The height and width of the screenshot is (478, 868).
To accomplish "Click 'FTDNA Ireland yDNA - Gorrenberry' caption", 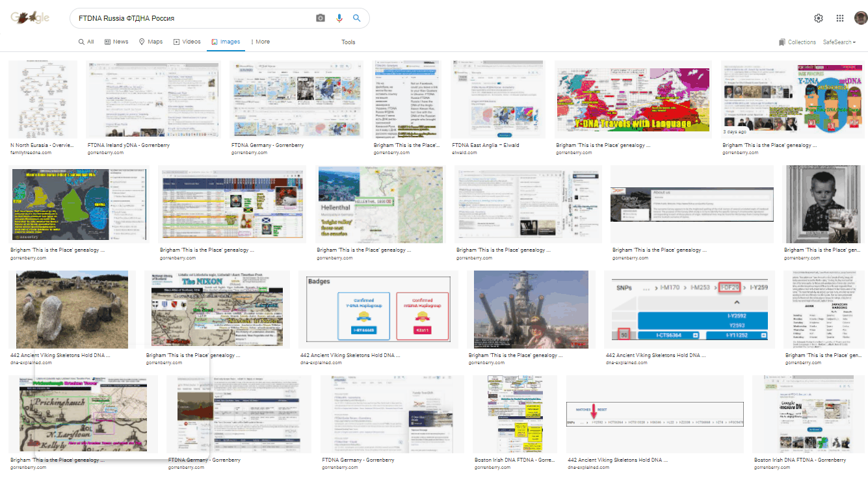I will click(x=127, y=146).
